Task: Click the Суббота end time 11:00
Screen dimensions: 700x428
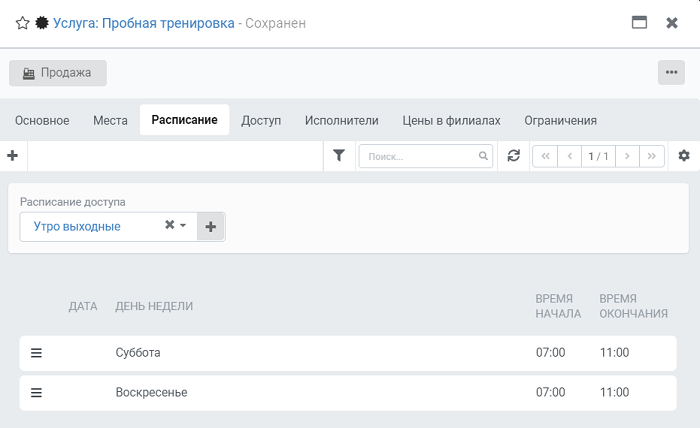Action: (x=614, y=353)
